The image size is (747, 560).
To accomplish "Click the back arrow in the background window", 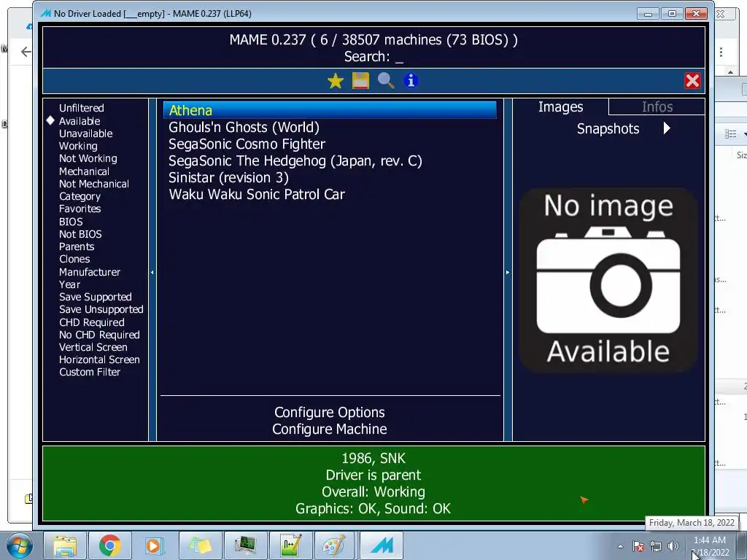I will [x=26, y=52].
